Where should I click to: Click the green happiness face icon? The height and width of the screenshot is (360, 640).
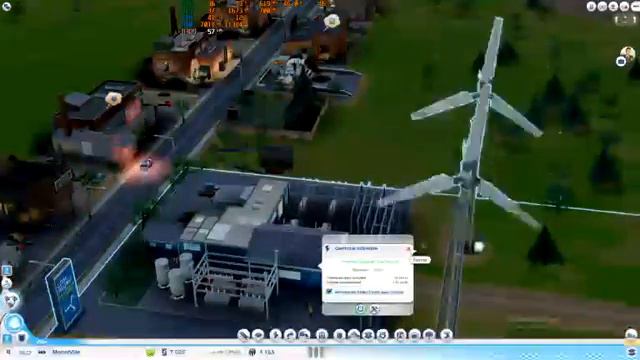coord(150,352)
